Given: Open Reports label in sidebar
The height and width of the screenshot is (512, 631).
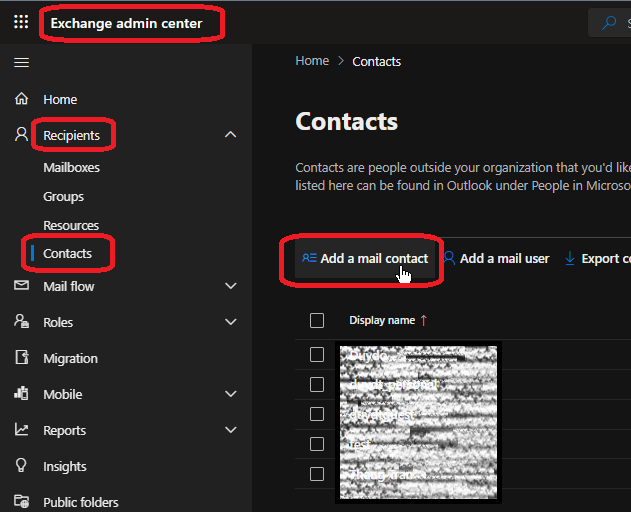Looking at the screenshot, I should [x=65, y=430].
